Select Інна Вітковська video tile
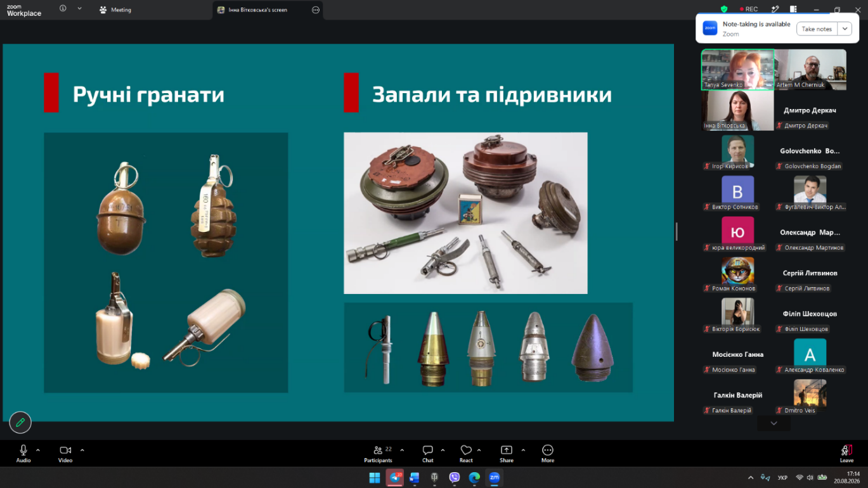The height and width of the screenshot is (488, 868). pyautogui.click(x=737, y=110)
